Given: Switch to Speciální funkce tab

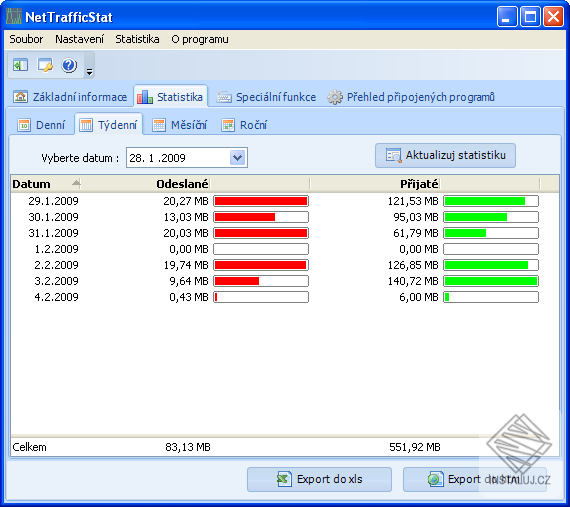Looking at the screenshot, I should tap(266, 97).
